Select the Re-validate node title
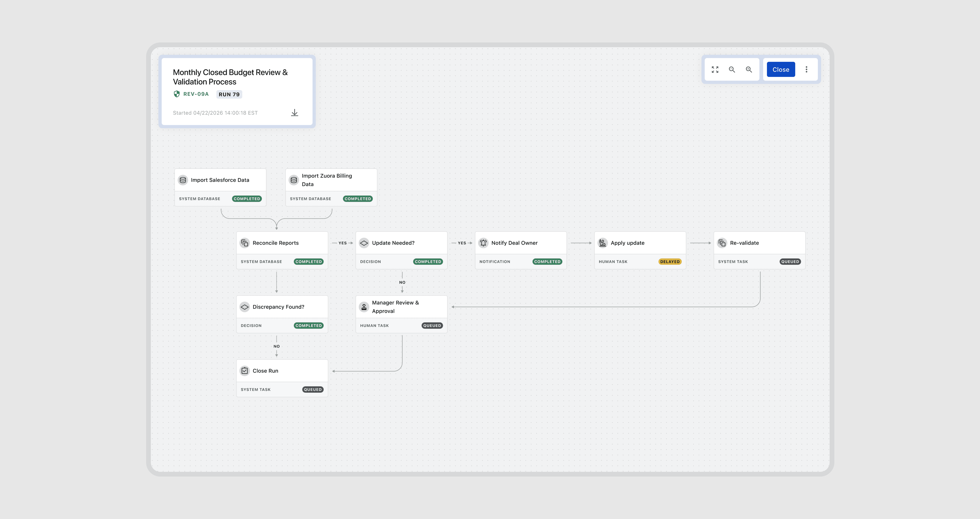The height and width of the screenshot is (519, 980). coord(744,243)
